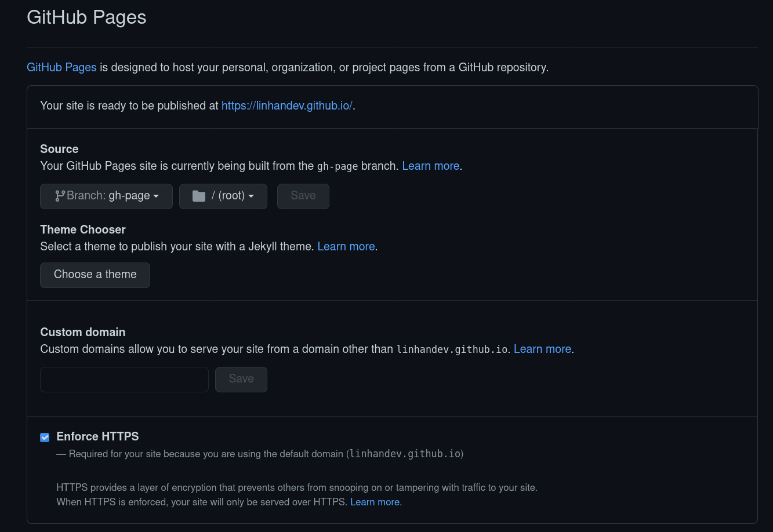Visit the https://linhandev.github.io/ site link
Screen dimensions: 773x532
click(287, 105)
